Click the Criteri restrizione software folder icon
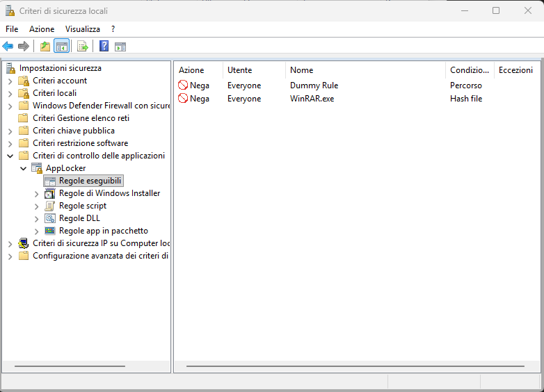Screen dimensions: 544x392 coord(24,142)
